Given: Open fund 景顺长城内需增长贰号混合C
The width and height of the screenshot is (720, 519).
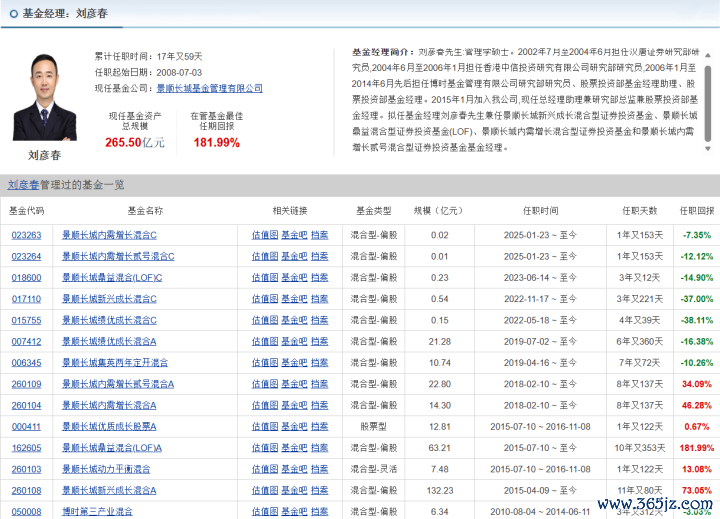Looking at the screenshot, I should click(x=118, y=256).
